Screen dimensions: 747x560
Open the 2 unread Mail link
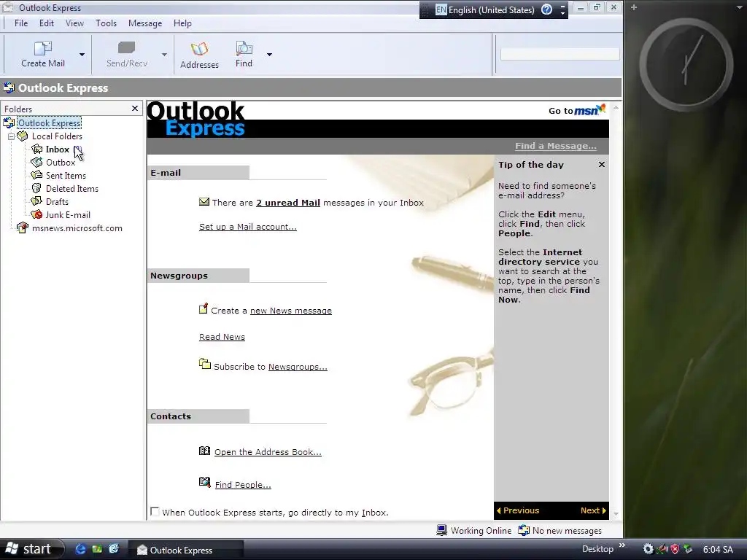(x=288, y=203)
